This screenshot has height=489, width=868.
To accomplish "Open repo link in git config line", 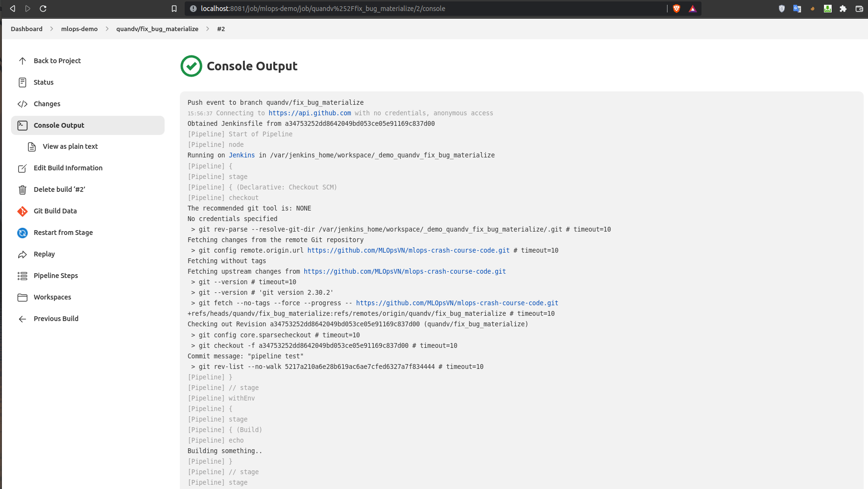I will 409,250.
